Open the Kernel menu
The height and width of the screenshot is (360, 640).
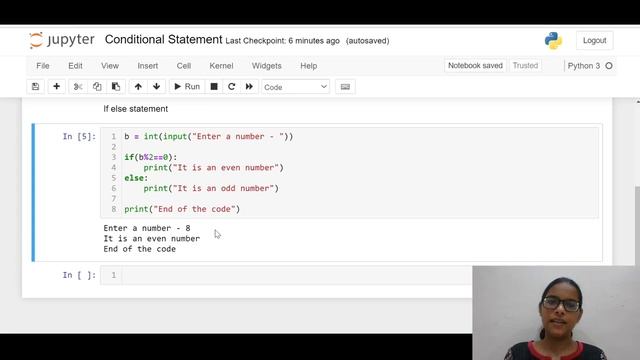221,66
